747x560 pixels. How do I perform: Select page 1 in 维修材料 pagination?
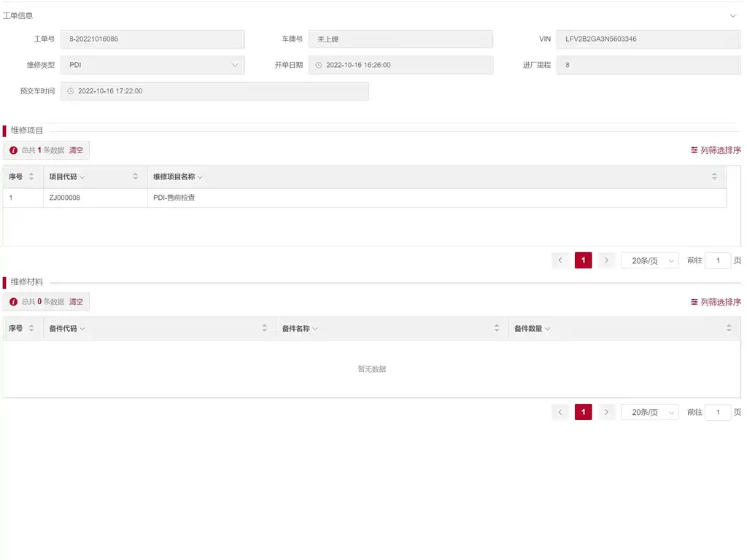(583, 412)
